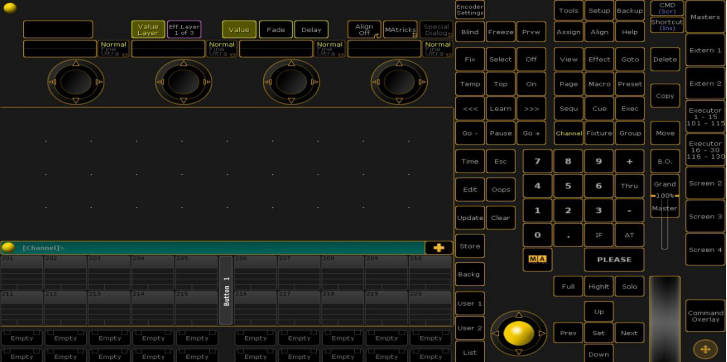727x362 pixels.
Task: Open fourth encoder Normal/Fine/Ultra resolution dropdown
Action: click(x=438, y=49)
